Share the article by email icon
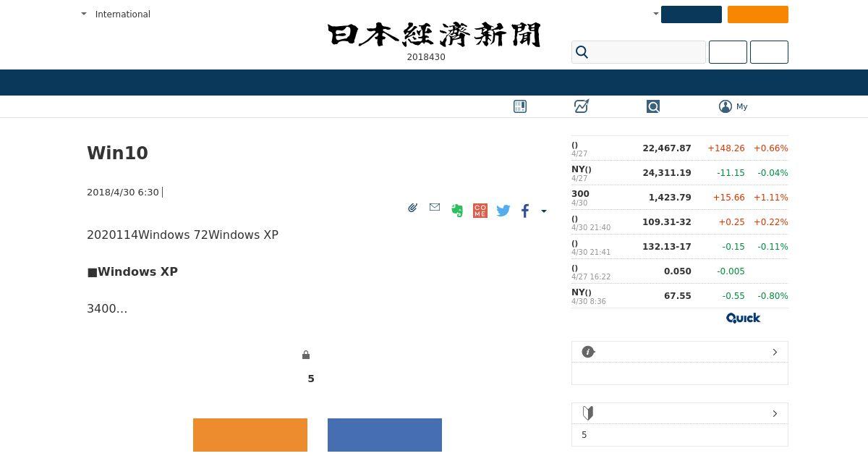 (x=435, y=207)
